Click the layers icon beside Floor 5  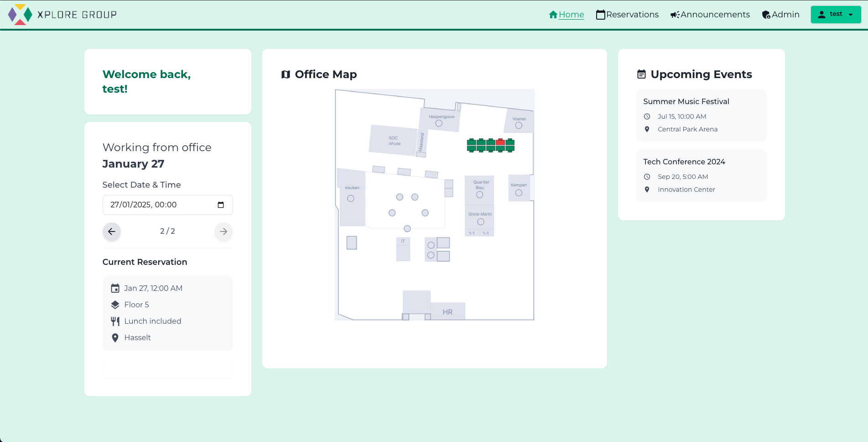[115, 305]
